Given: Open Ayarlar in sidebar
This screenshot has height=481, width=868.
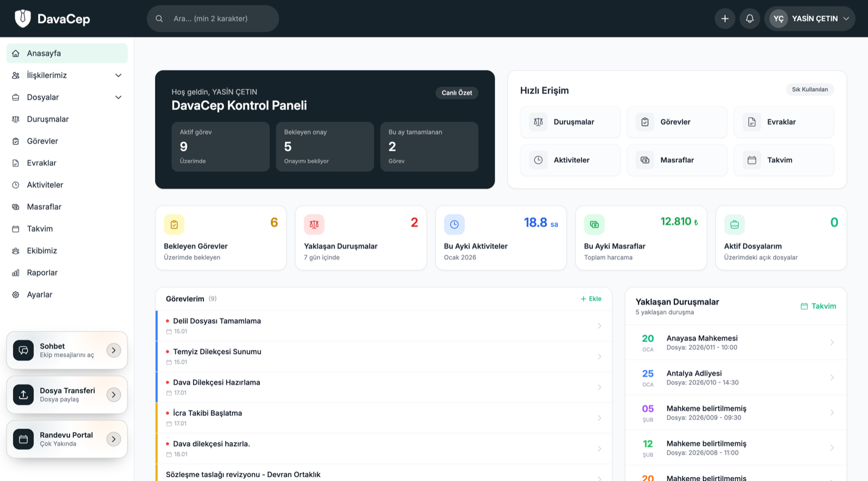Looking at the screenshot, I should [x=67, y=294].
